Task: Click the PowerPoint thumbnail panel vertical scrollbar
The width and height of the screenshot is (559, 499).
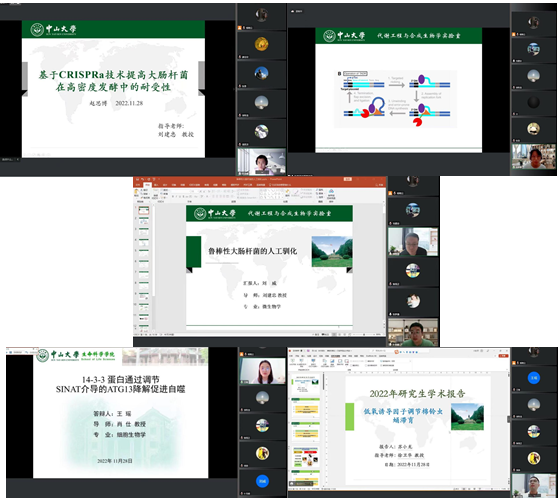Action: point(153,250)
